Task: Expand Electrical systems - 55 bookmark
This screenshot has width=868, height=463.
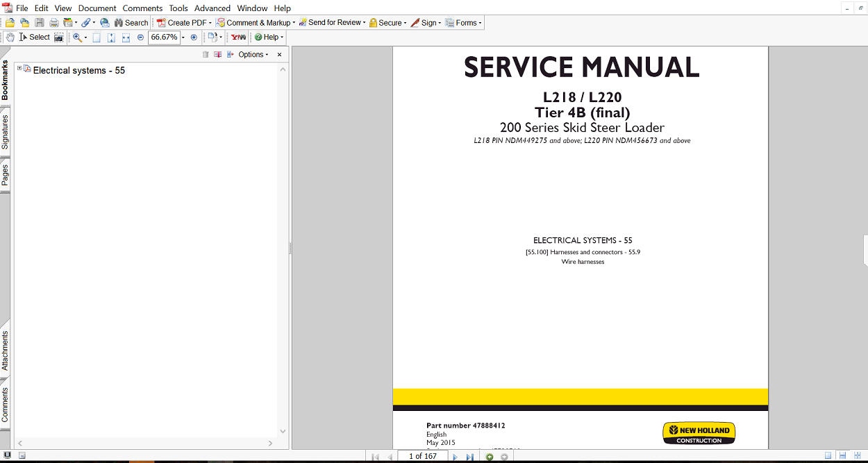Action: [19, 69]
